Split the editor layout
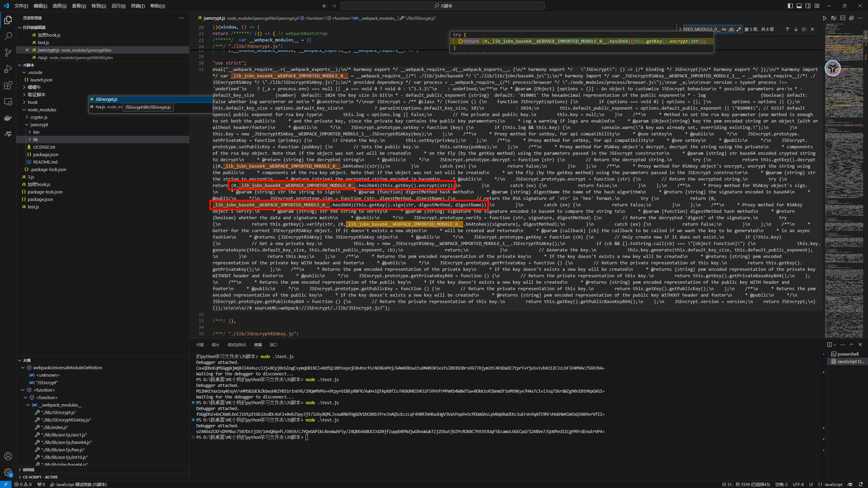Viewport: 868px width, 488px height. 843,18
